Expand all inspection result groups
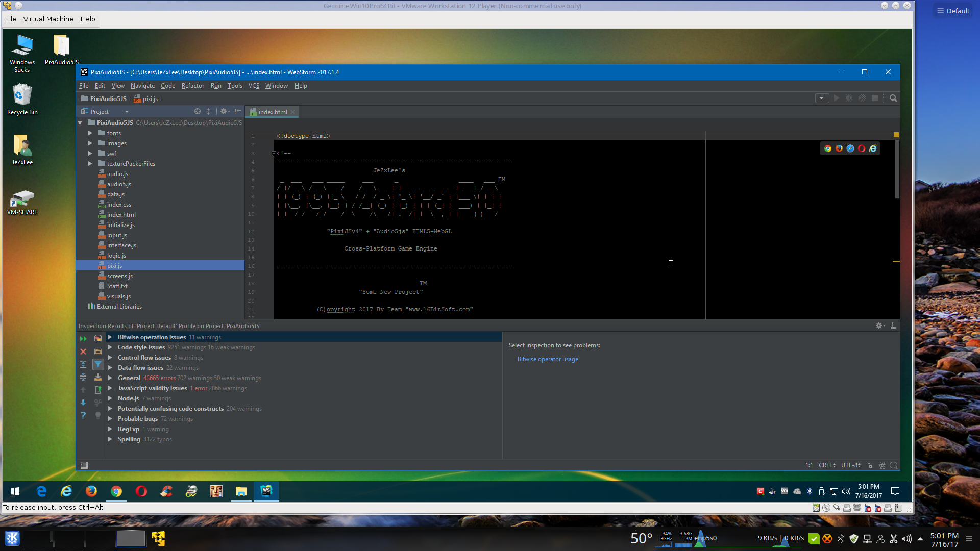Image resolution: width=980 pixels, height=551 pixels. (x=83, y=364)
